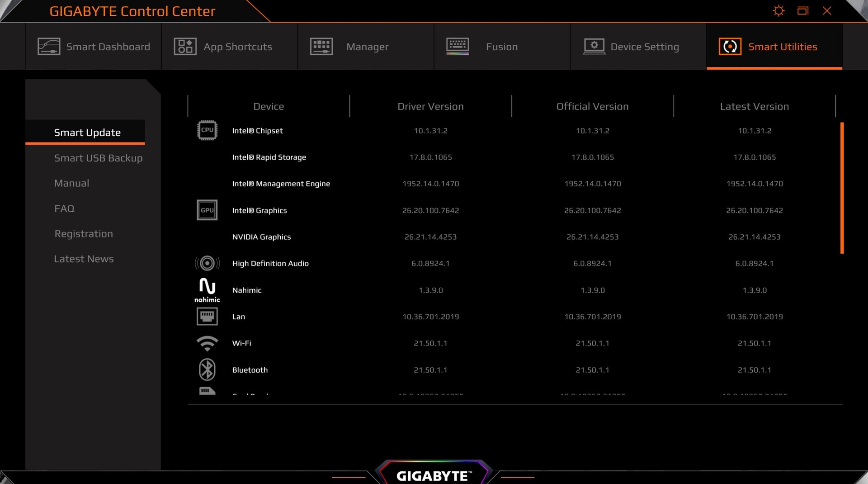
Task: Click Wi-Fi official version 21.50.1.1
Action: pos(593,343)
